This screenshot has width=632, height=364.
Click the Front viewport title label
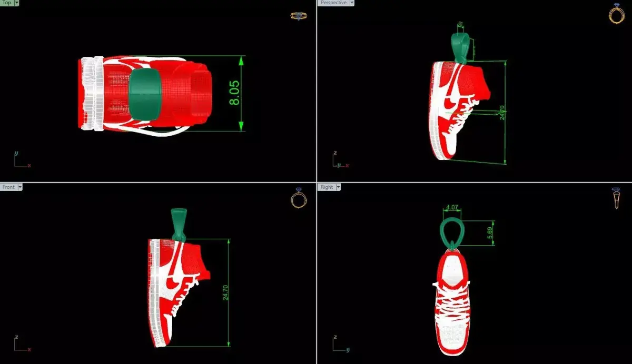point(9,186)
